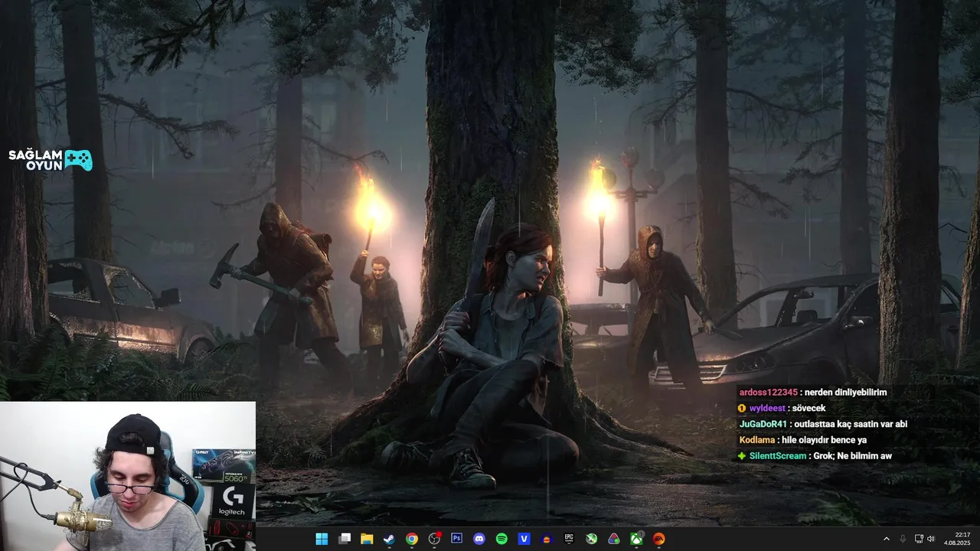This screenshot has width=980, height=551.
Task: Click chat username ardoss122345
Action: (x=769, y=392)
